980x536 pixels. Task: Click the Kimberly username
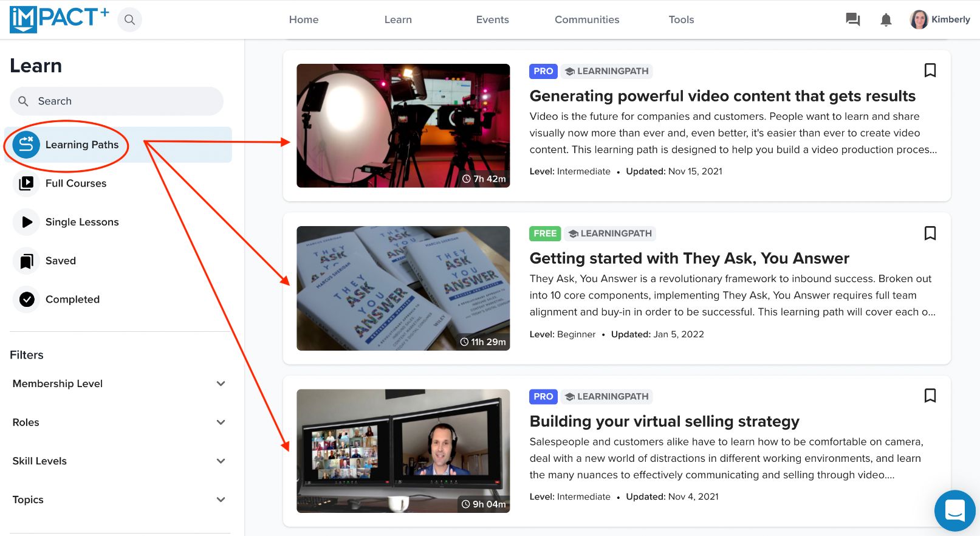pyautogui.click(x=950, y=19)
